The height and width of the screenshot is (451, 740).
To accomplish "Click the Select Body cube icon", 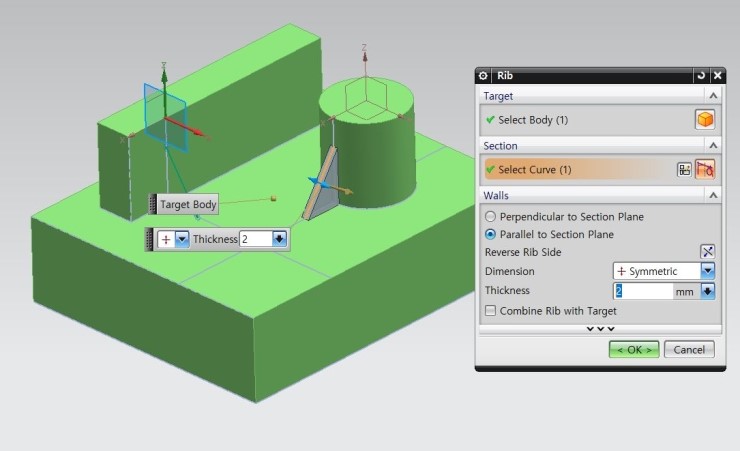I will click(705, 119).
